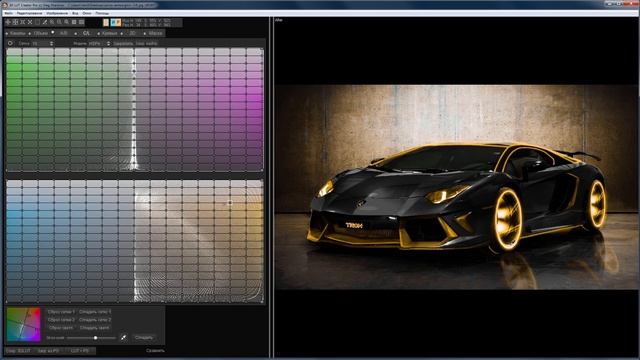Switch to the Маска tab
The height and width of the screenshot is (360, 640).
click(x=155, y=33)
